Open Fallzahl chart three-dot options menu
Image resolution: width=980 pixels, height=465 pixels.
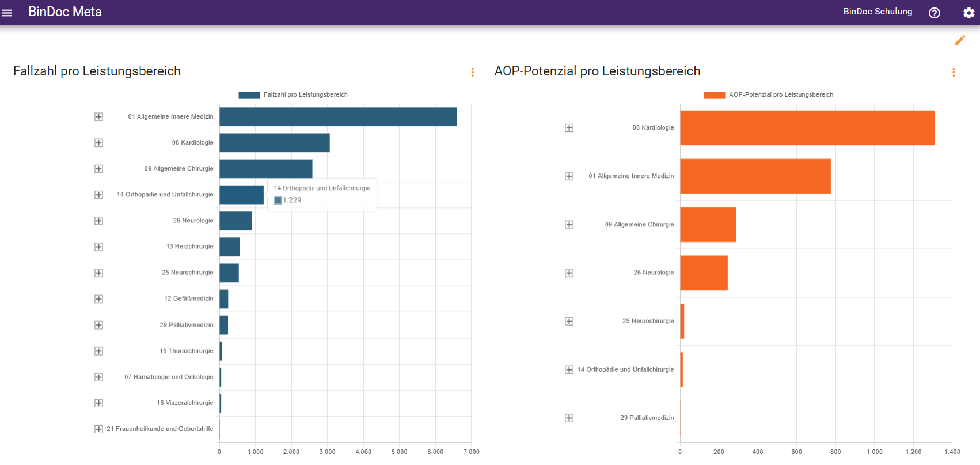pyautogui.click(x=473, y=72)
